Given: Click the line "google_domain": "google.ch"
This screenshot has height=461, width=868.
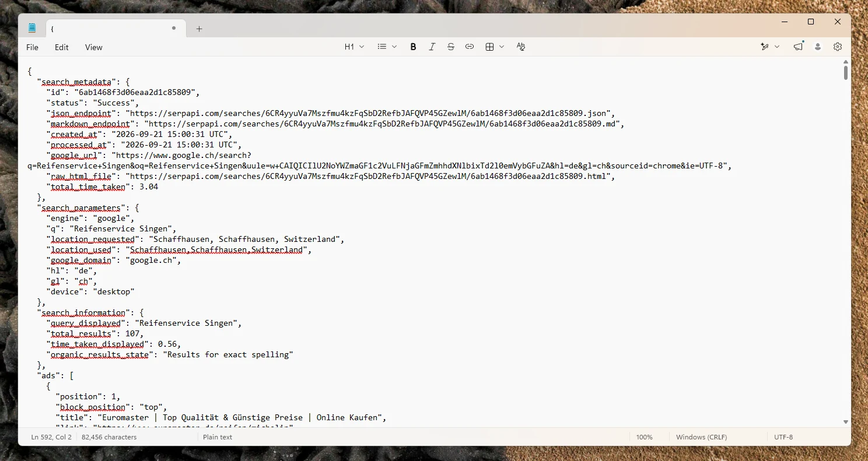Looking at the screenshot, I should [114, 261].
